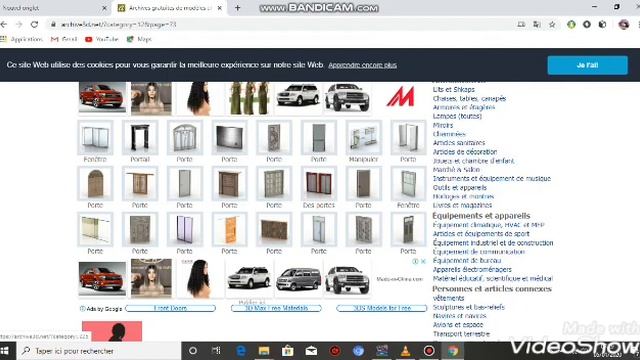
Task: Open the Des portes red double-door thumbnail
Action: coord(319,184)
